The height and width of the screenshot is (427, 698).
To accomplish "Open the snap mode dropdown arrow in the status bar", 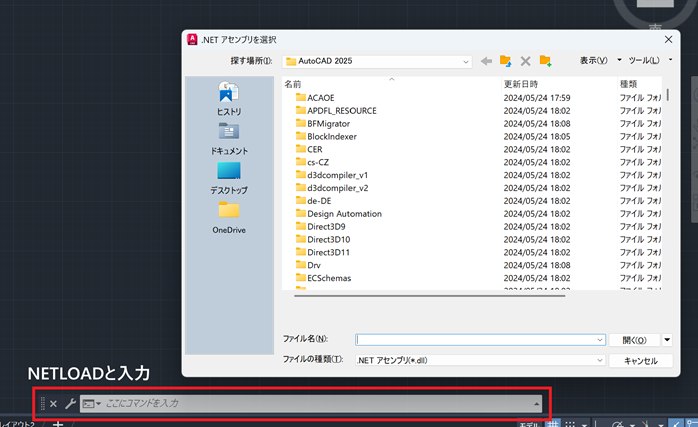I will pos(584,424).
